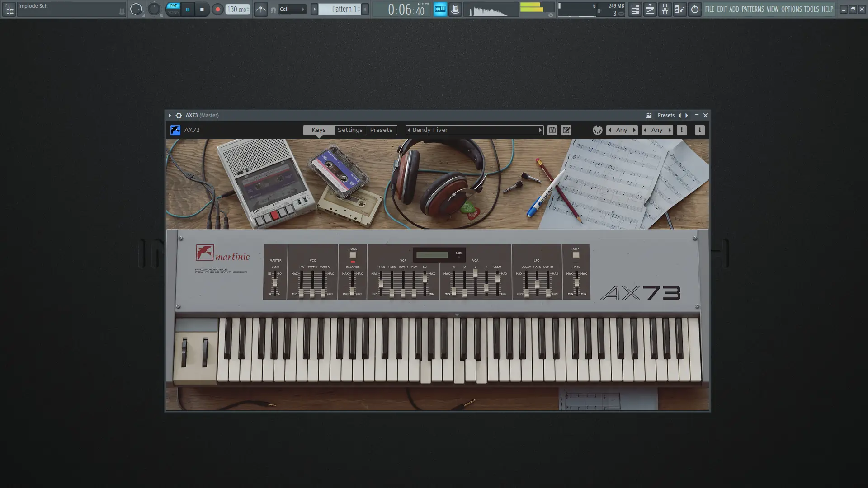Viewport: 868px width, 488px height.
Task: Toggle the NOISE switch on synth
Action: tap(353, 255)
